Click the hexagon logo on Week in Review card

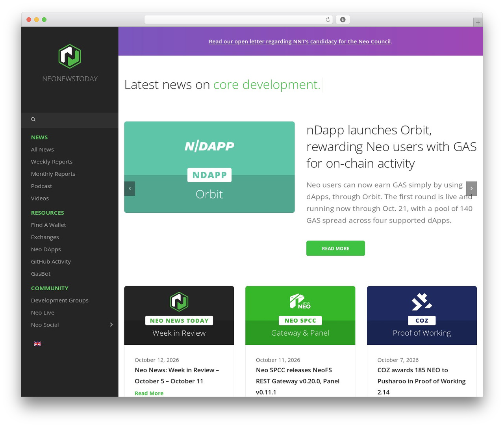[x=179, y=302]
